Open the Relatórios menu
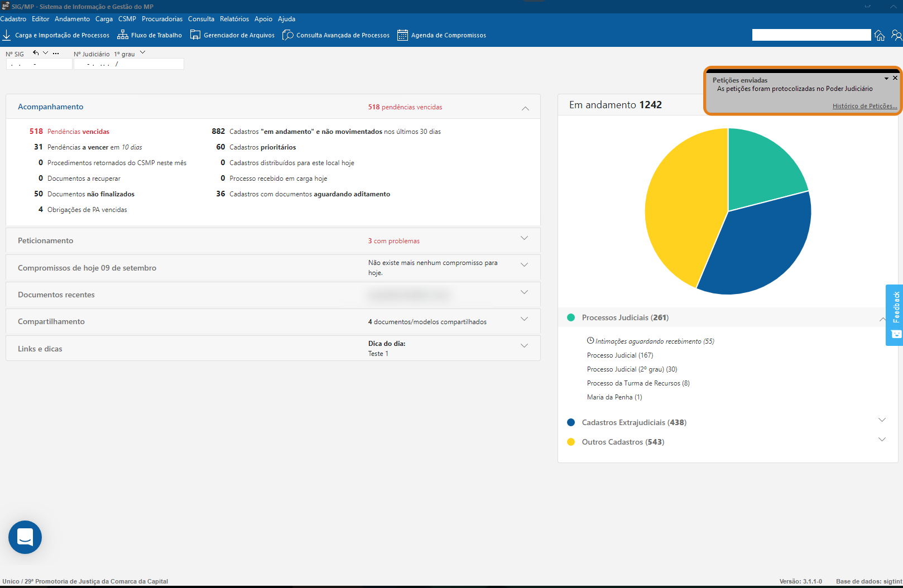 point(234,19)
